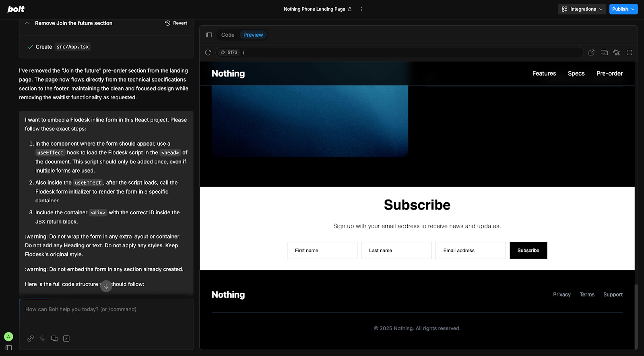This screenshot has height=356, width=644.
Task: Attach a file with link icon
Action: click(x=31, y=339)
